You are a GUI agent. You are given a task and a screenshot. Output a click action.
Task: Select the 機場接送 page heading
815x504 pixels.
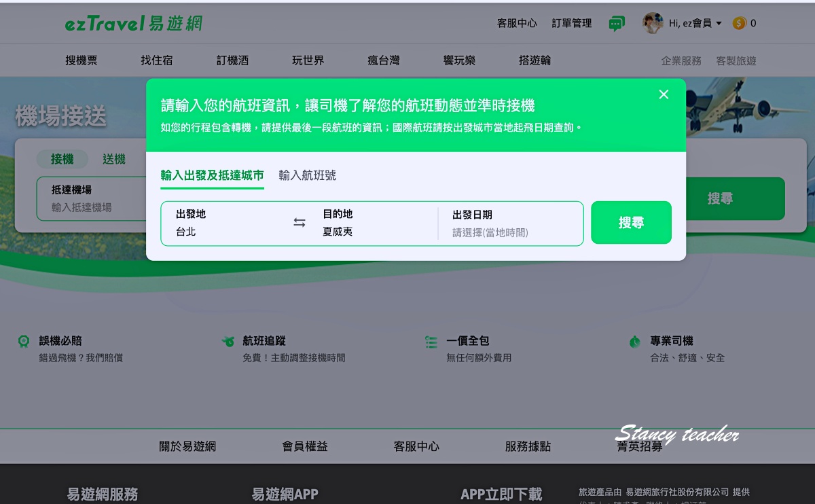(x=61, y=116)
